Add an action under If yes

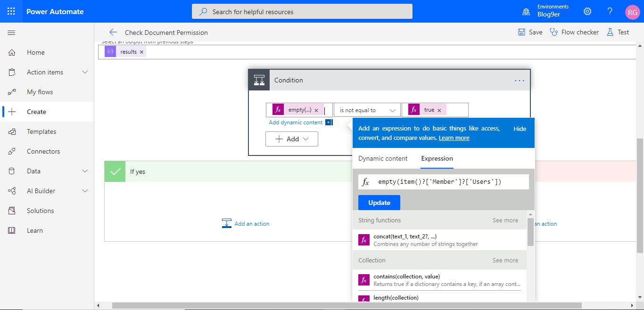(246, 223)
